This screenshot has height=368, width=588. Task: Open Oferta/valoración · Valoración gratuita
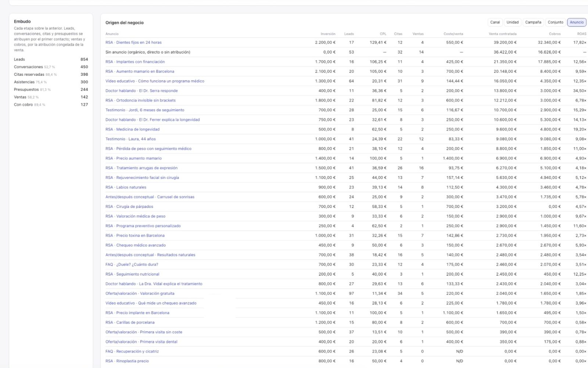click(x=140, y=293)
